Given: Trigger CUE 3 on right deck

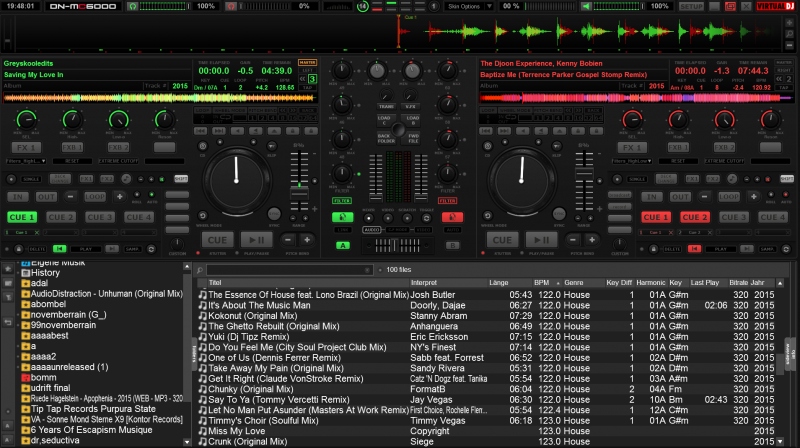Looking at the screenshot, I should 734,217.
